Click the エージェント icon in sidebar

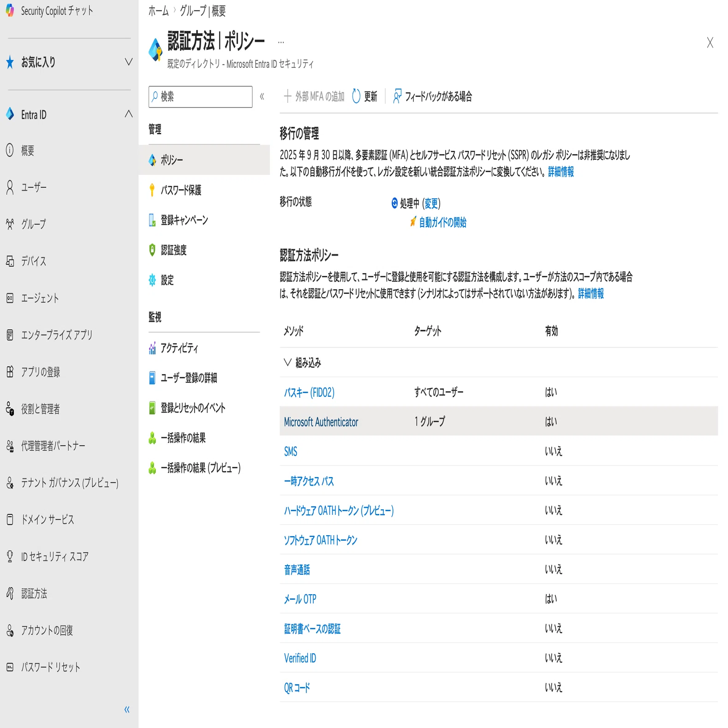coord(10,298)
